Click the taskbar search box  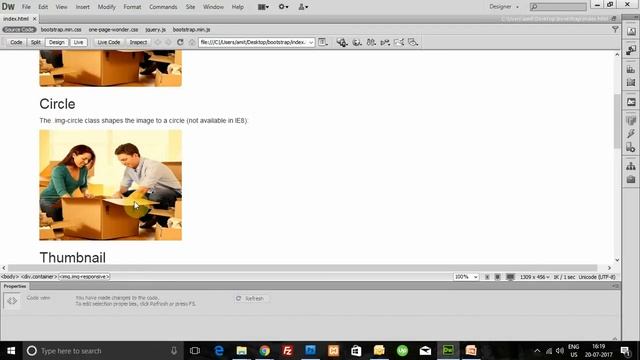(102, 351)
